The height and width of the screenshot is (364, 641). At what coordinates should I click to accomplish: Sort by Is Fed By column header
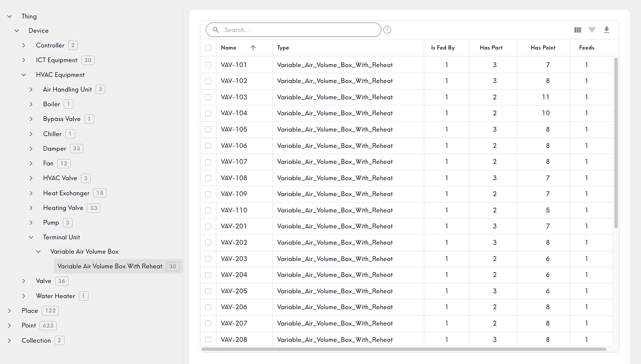pos(443,48)
